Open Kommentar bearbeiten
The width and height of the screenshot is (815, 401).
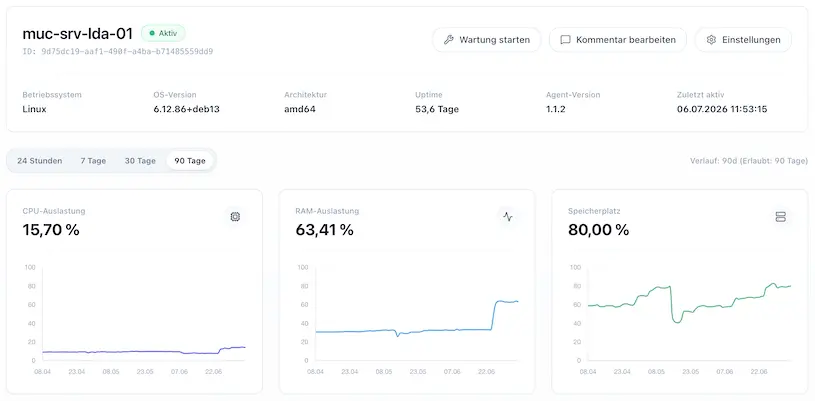[x=618, y=40]
